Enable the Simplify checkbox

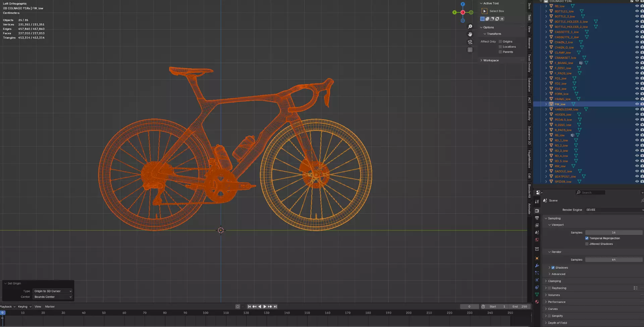pyautogui.click(x=549, y=316)
